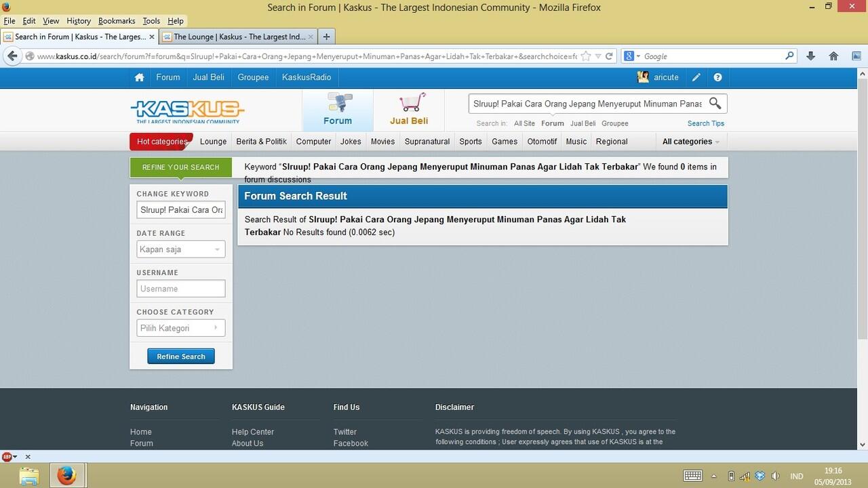Viewport: 868px width, 488px height.
Task: Bookmark this page with the star icon
Action: (x=586, y=56)
